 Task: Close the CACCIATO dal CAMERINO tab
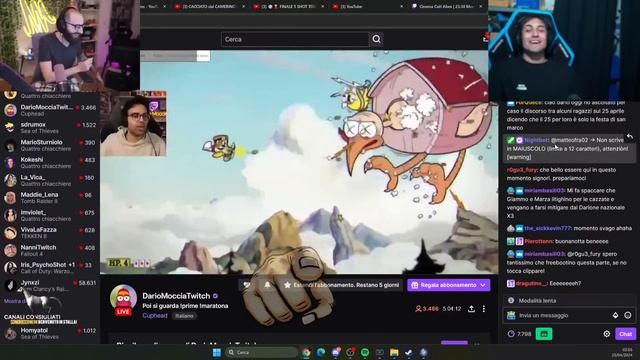pos(243,7)
